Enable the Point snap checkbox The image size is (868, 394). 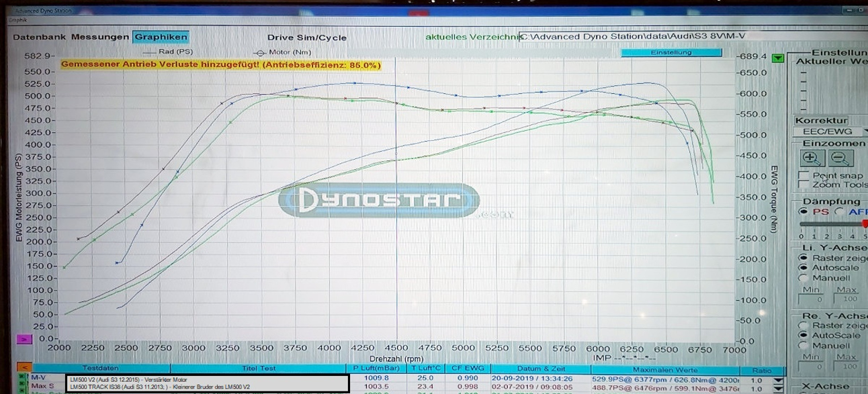(804, 175)
